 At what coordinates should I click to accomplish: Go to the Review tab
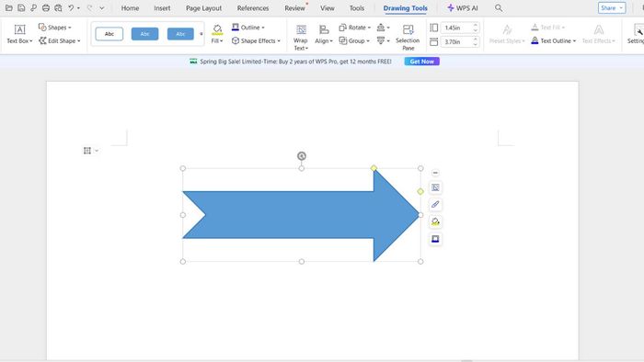295,8
